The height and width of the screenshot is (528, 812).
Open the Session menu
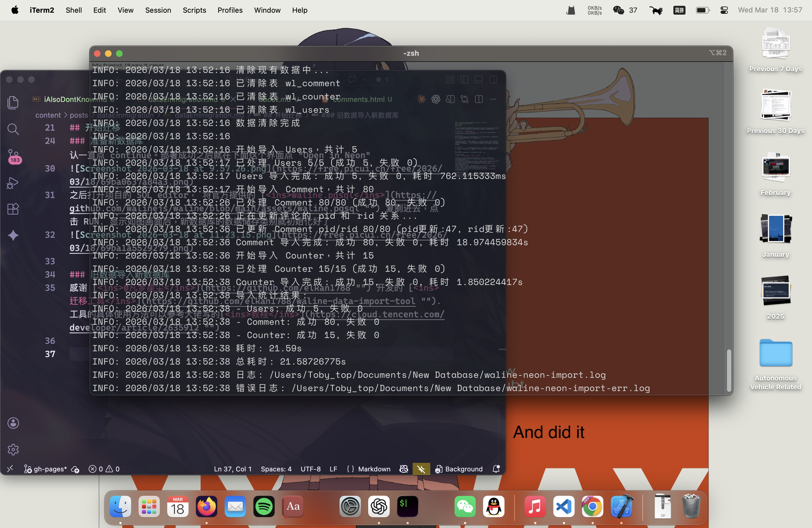pyautogui.click(x=158, y=10)
